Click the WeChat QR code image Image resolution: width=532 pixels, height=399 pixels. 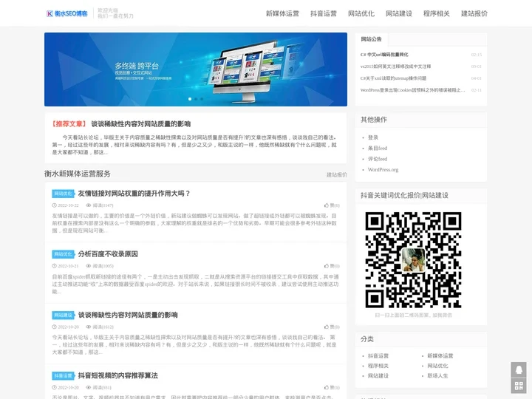pos(413,260)
